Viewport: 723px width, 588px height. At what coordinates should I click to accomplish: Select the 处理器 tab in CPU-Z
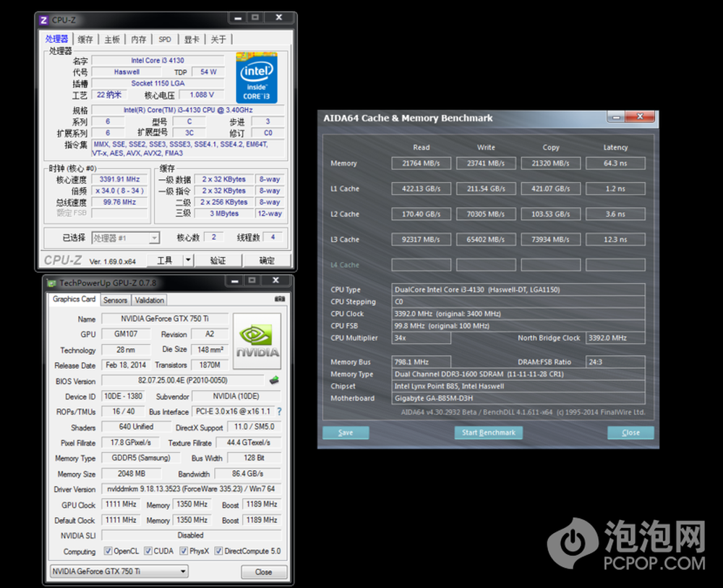coord(56,39)
